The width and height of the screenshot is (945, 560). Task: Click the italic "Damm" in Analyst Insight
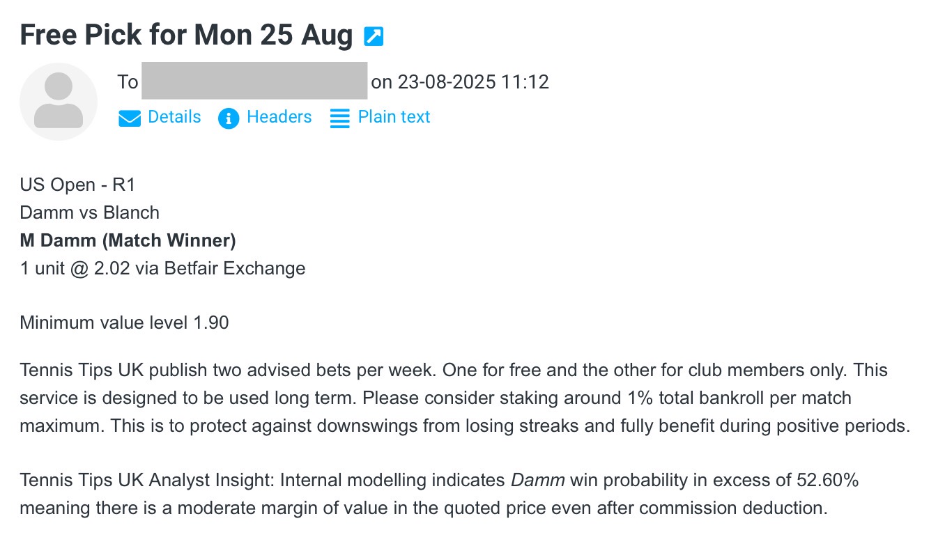pyautogui.click(x=537, y=480)
